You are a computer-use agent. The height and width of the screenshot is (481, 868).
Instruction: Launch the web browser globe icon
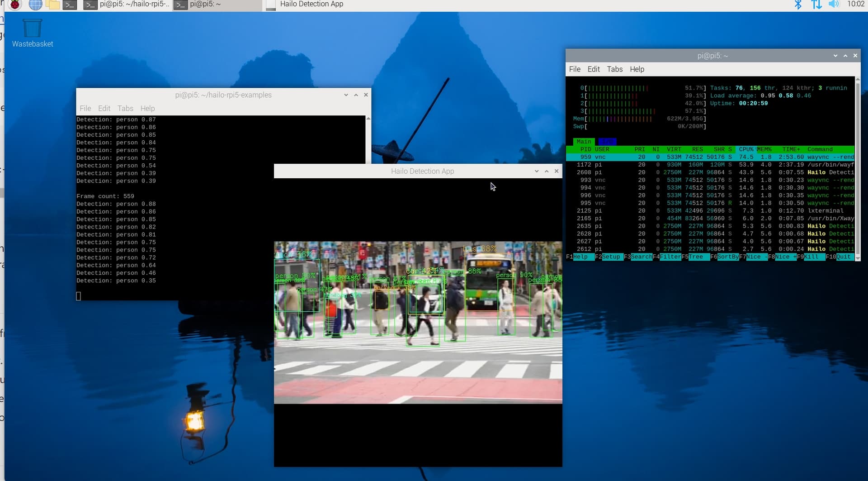35,5
